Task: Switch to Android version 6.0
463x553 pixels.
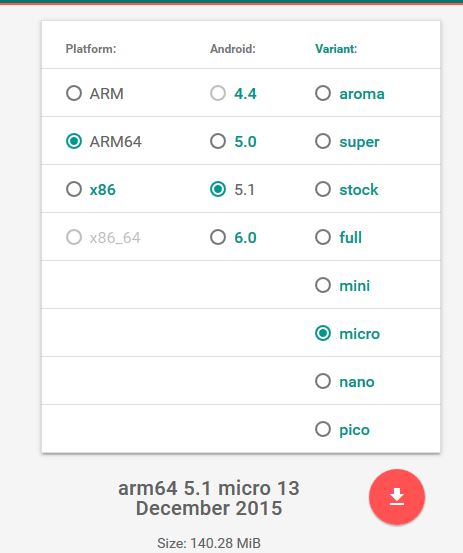Action: pos(218,237)
